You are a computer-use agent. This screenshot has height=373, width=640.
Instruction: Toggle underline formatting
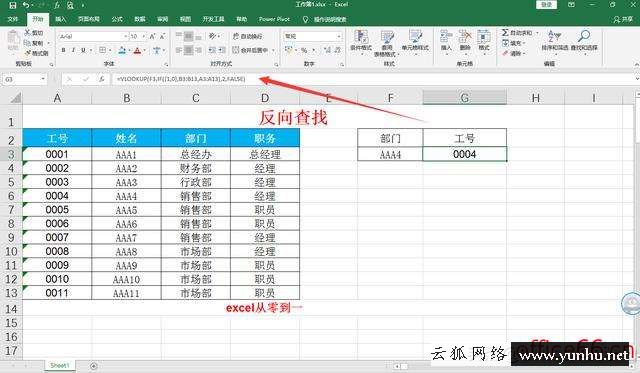click(83, 50)
